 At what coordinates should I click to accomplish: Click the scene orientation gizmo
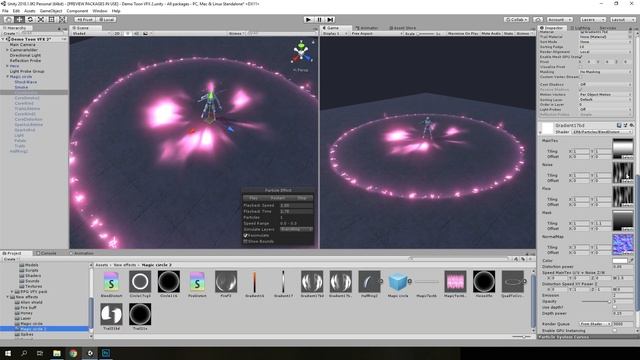(x=301, y=53)
